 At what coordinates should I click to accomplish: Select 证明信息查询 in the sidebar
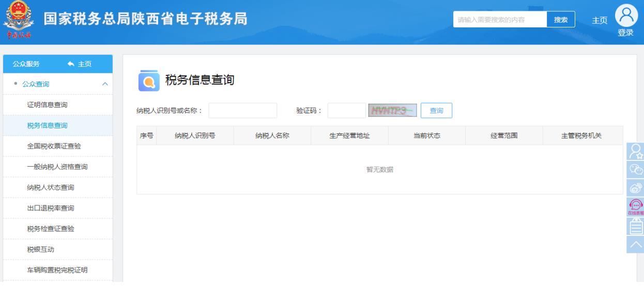tap(47, 105)
